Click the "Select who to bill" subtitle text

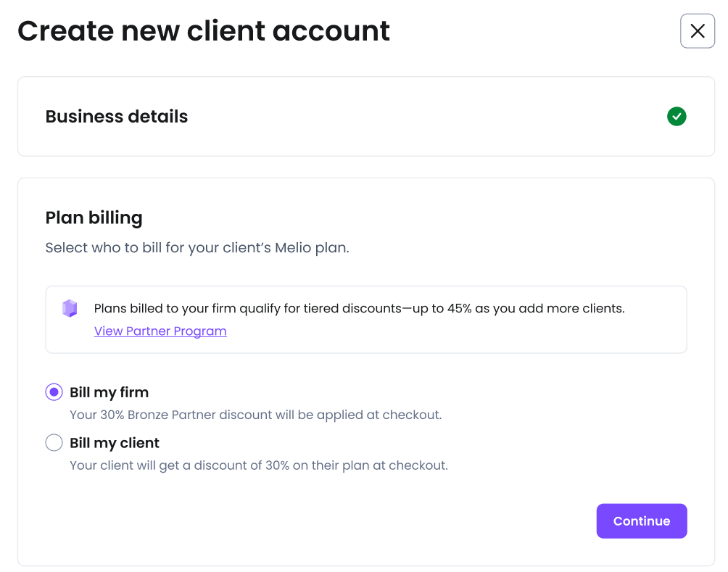(x=197, y=248)
